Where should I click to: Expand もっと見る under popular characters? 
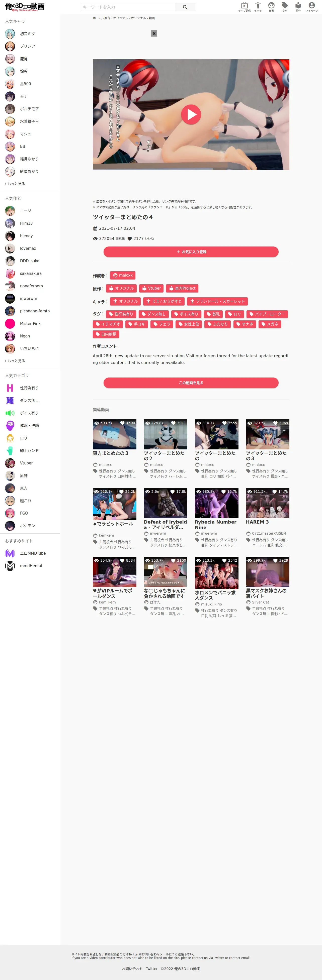15,184
